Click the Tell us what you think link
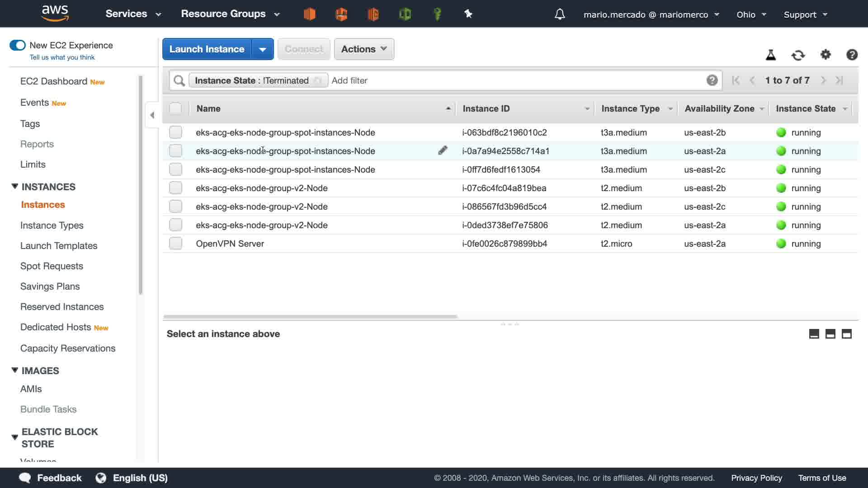 click(x=62, y=57)
